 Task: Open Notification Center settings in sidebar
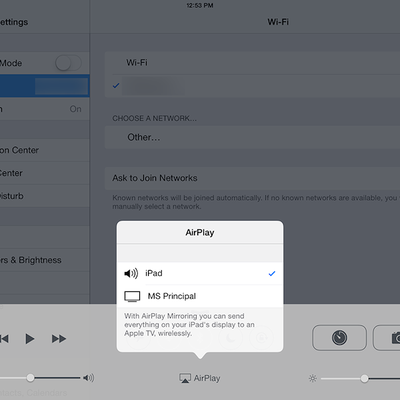click(45, 150)
